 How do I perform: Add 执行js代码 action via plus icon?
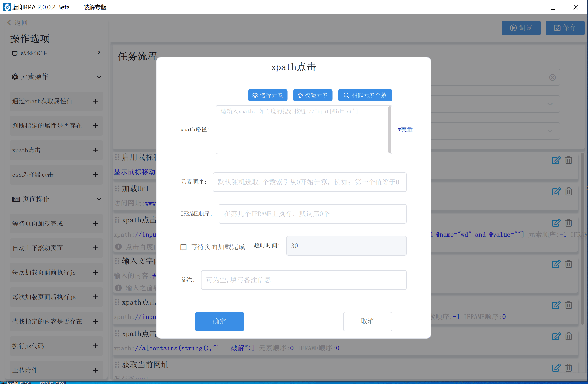[95, 346]
